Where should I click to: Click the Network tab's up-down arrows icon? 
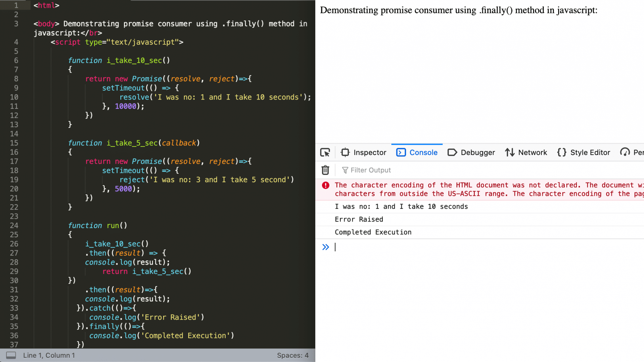[x=509, y=152]
